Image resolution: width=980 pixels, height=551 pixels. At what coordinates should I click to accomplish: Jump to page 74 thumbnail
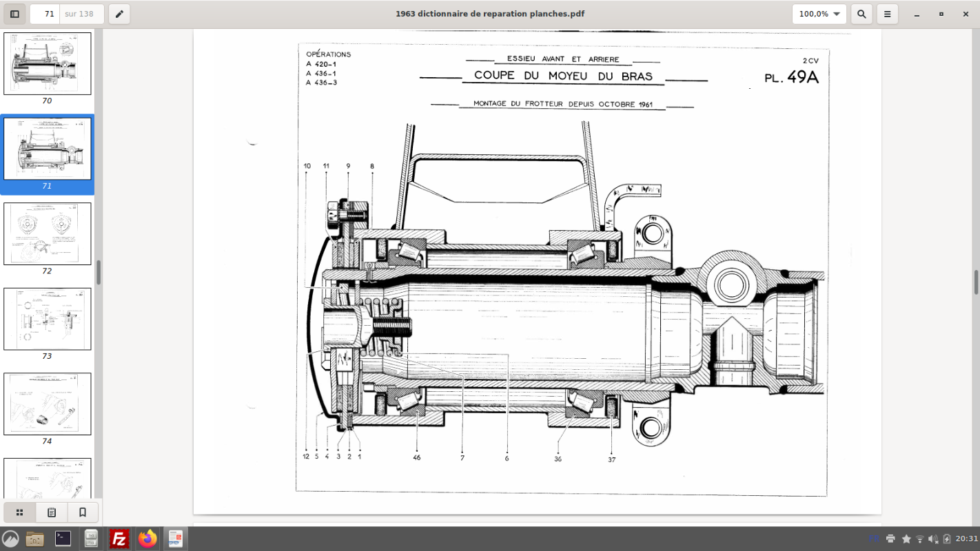pos(47,404)
